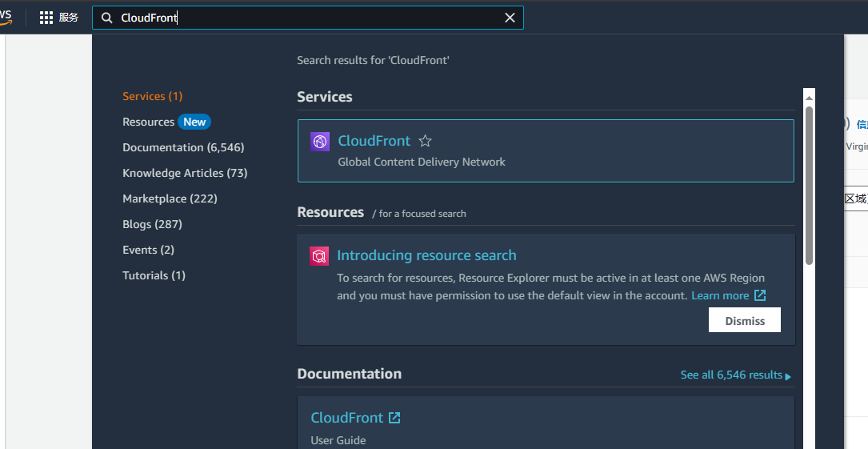Click the 服务 services label
Screen dimensions: 868x449
coord(69,18)
